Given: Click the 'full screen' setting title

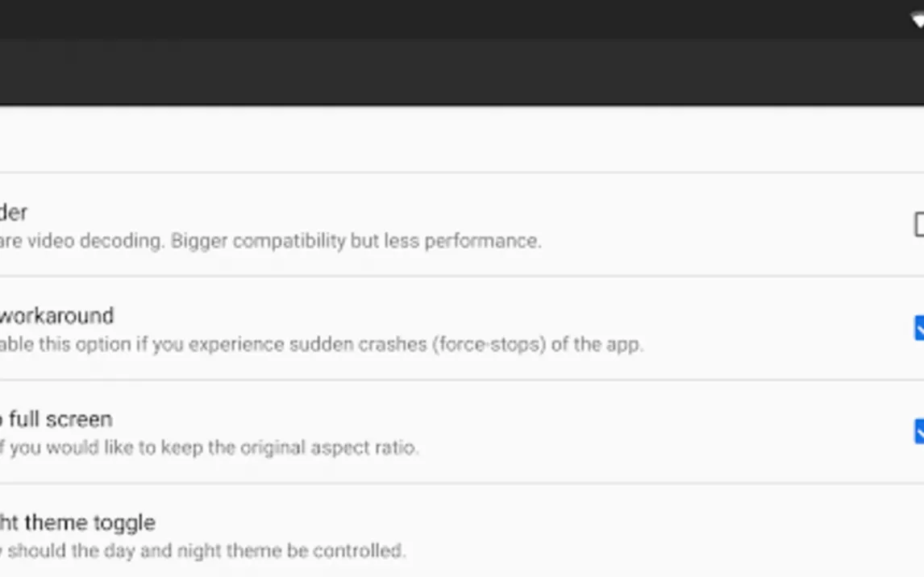Looking at the screenshot, I should click(x=56, y=419).
